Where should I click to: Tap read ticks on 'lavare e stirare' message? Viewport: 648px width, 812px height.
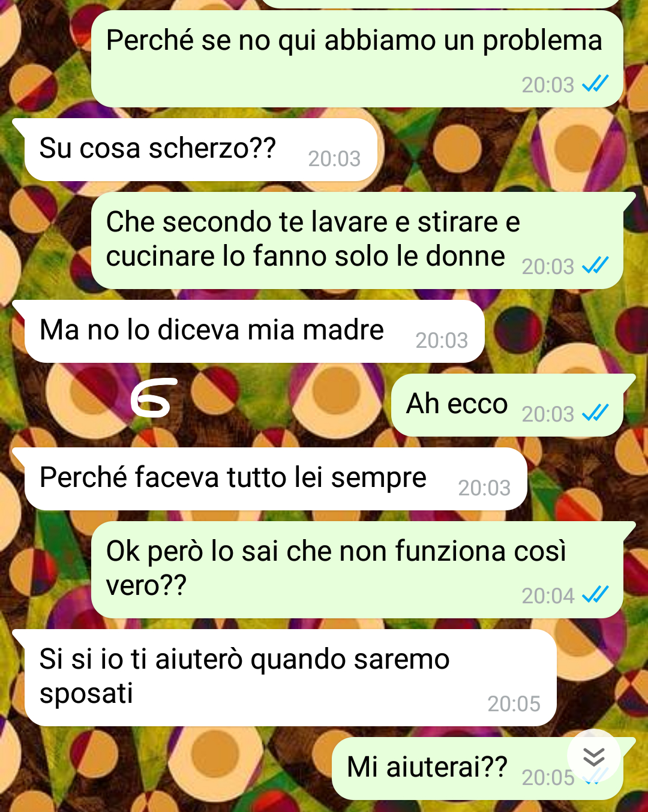tap(595, 265)
